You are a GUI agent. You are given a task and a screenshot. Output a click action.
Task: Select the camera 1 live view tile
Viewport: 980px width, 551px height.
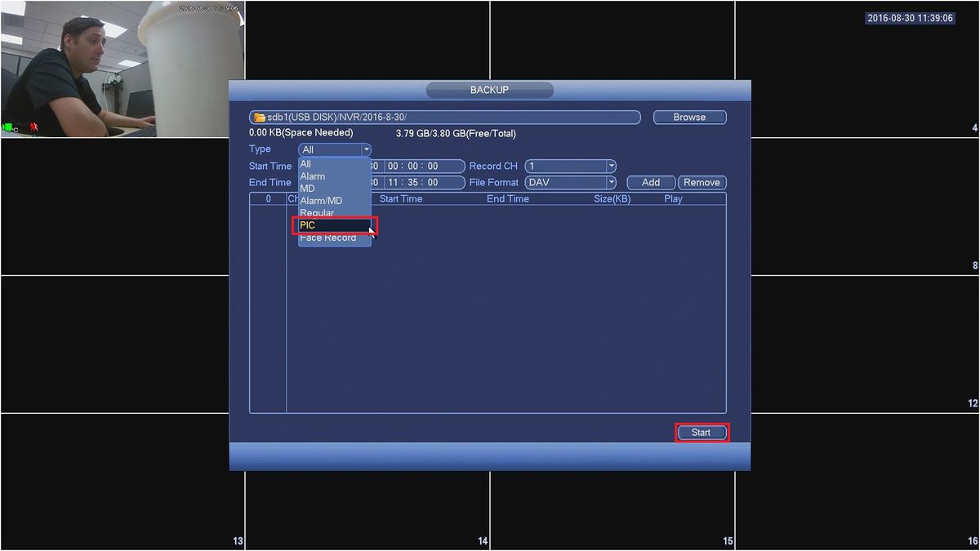coord(122,69)
